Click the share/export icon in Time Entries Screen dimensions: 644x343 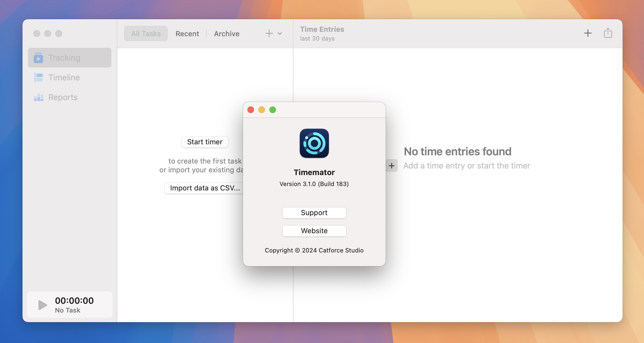(608, 33)
